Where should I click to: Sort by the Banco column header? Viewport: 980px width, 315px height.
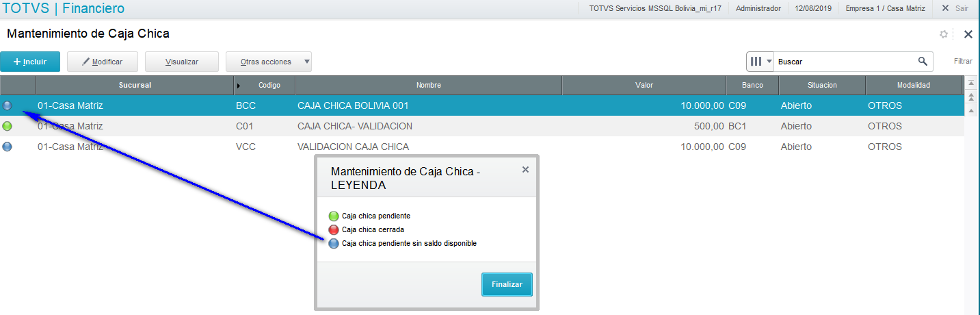pos(752,85)
